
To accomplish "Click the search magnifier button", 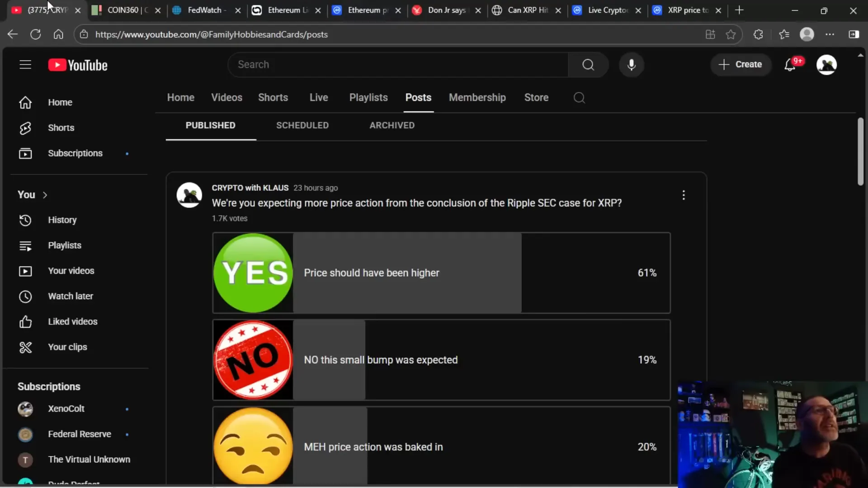I will click(x=588, y=65).
